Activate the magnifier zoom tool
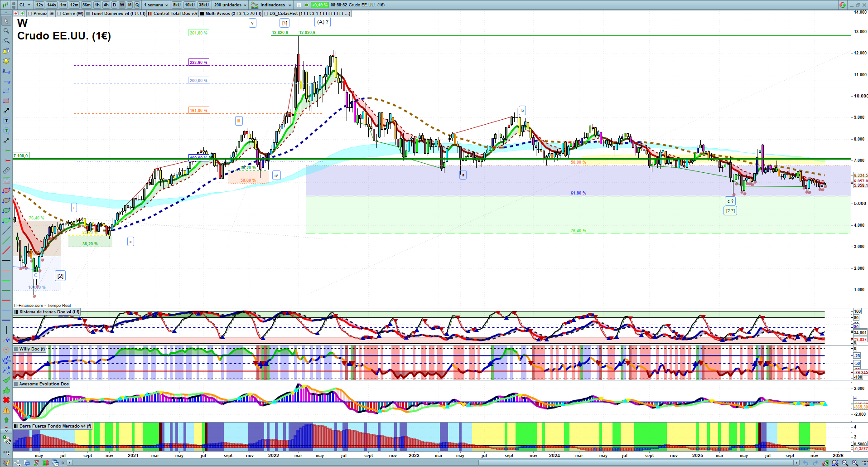 (6, 31)
